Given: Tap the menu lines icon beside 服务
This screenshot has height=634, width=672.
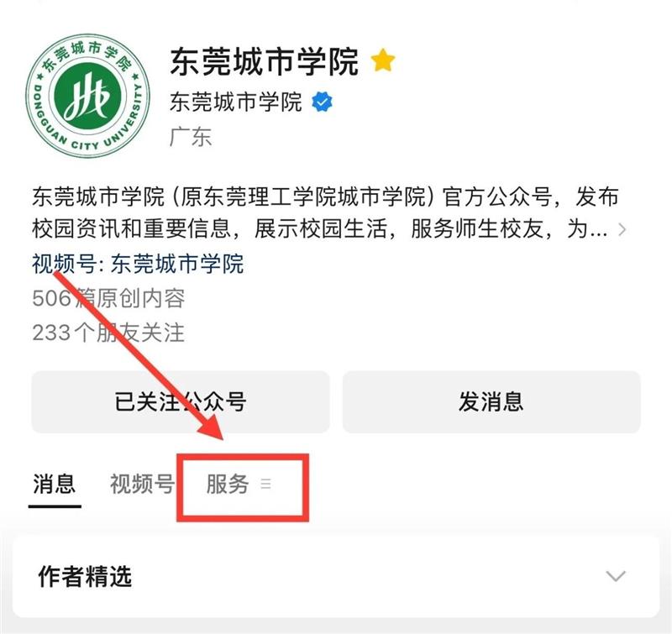Looking at the screenshot, I should tap(265, 484).
